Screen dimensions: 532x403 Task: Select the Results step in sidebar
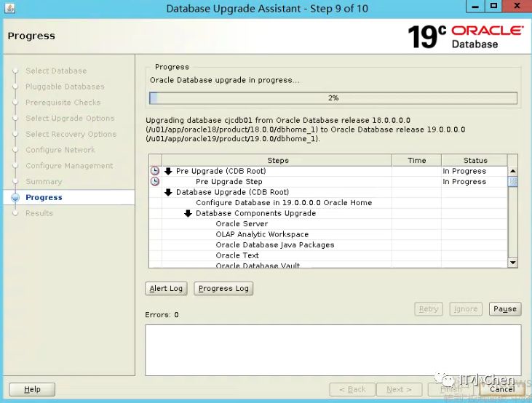click(x=39, y=213)
